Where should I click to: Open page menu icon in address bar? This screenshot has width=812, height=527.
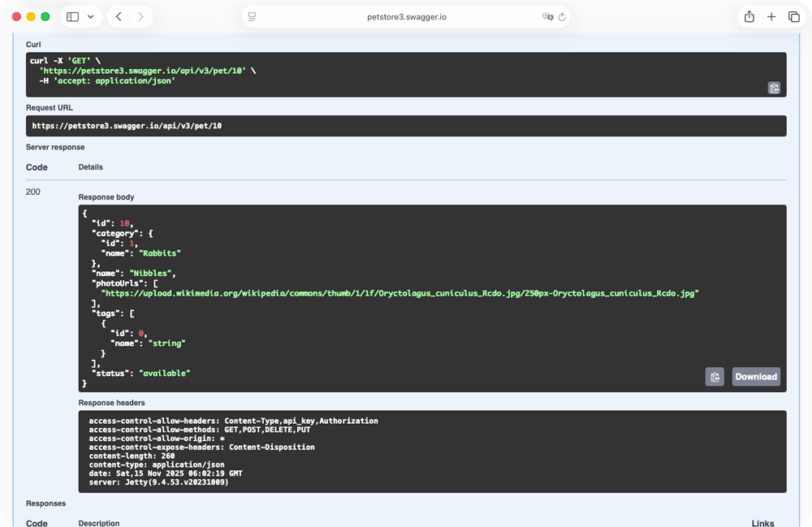(x=253, y=17)
